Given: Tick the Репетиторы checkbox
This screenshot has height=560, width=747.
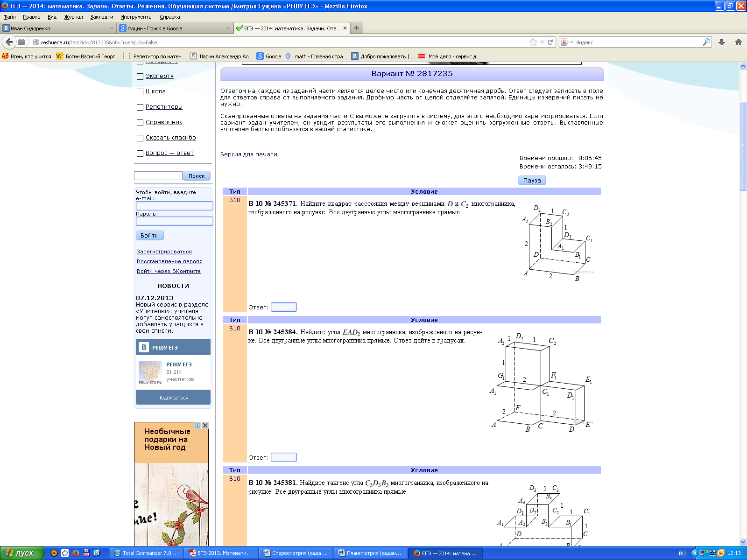Looking at the screenshot, I should pyautogui.click(x=140, y=107).
